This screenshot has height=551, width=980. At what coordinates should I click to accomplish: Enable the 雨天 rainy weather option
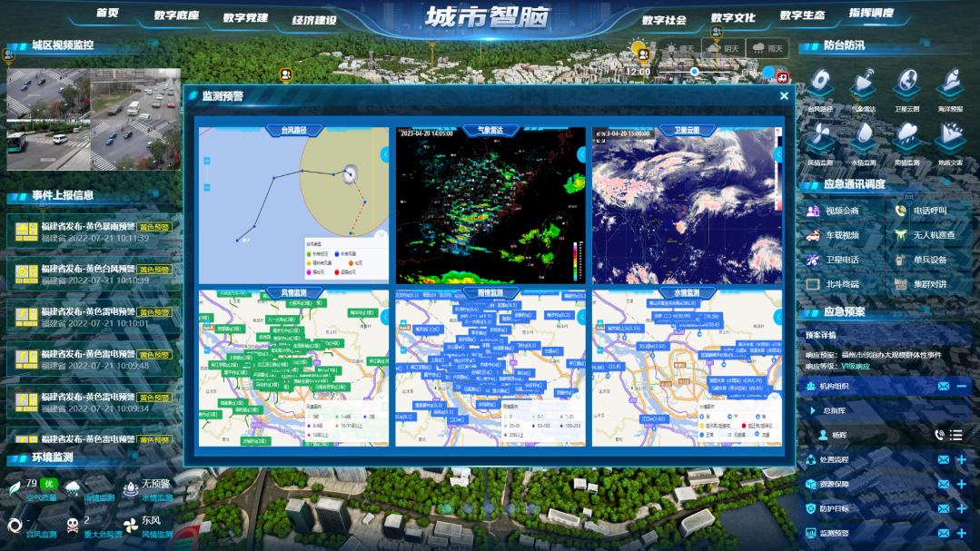coord(767,48)
